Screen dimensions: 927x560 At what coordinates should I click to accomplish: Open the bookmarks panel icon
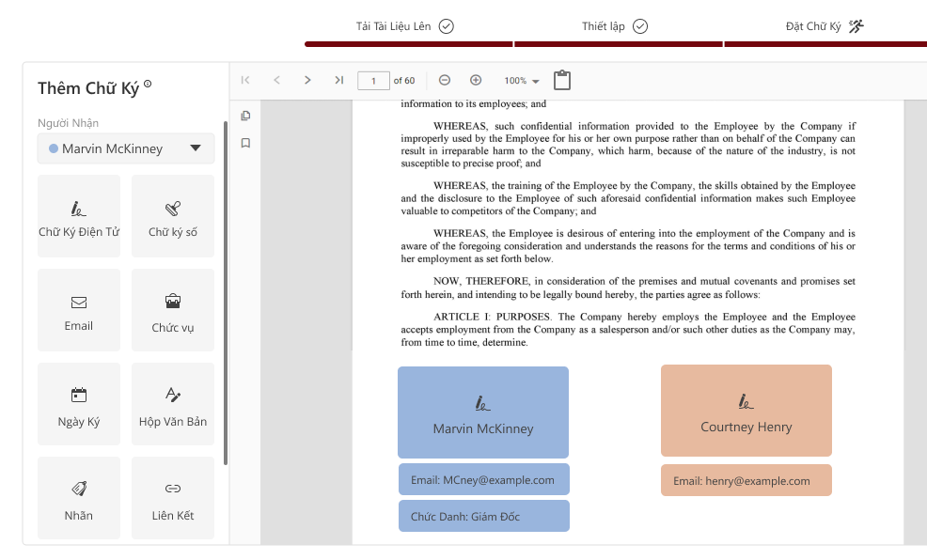tap(245, 144)
